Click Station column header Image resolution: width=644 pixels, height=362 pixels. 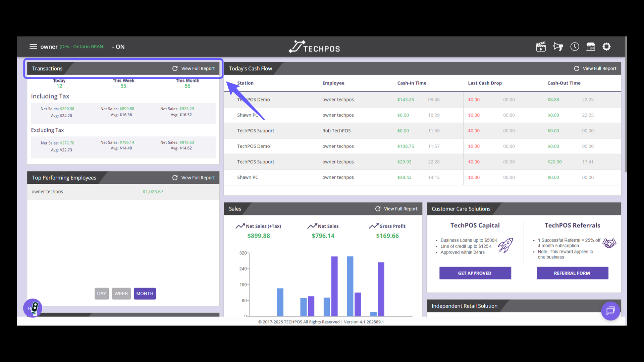coord(245,83)
